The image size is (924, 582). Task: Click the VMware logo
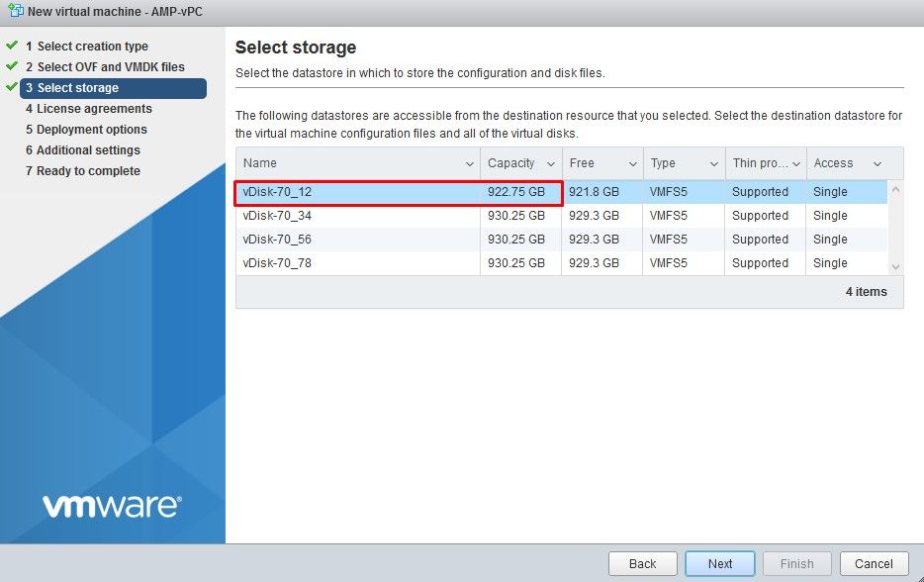click(112, 506)
